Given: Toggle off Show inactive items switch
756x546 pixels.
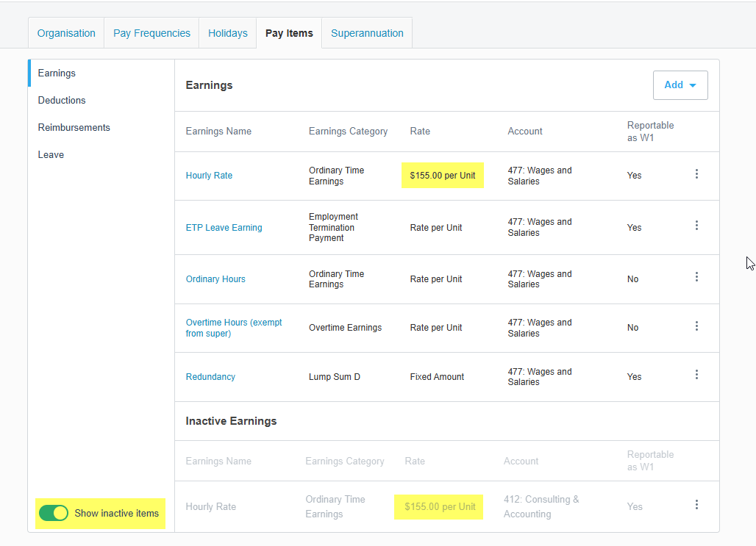Looking at the screenshot, I should [x=54, y=513].
